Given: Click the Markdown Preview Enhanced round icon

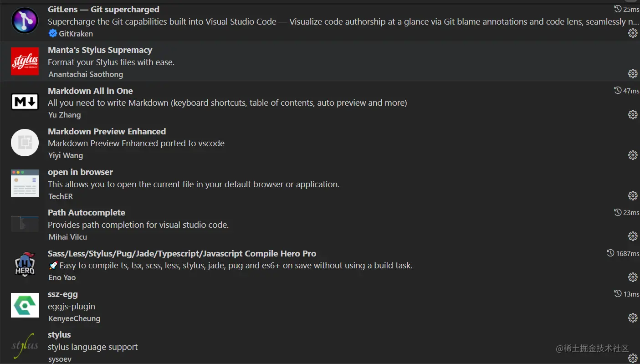Looking at the screenshot, I should click(x=25, y=143).
